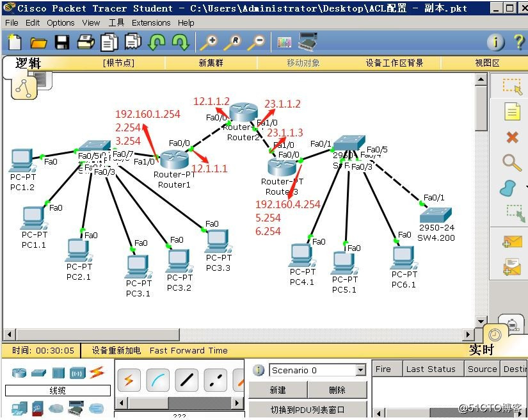Screen dimensions: 528x420
Task: Click the 新建 scenario button
Action: click(x=278, y=390)
